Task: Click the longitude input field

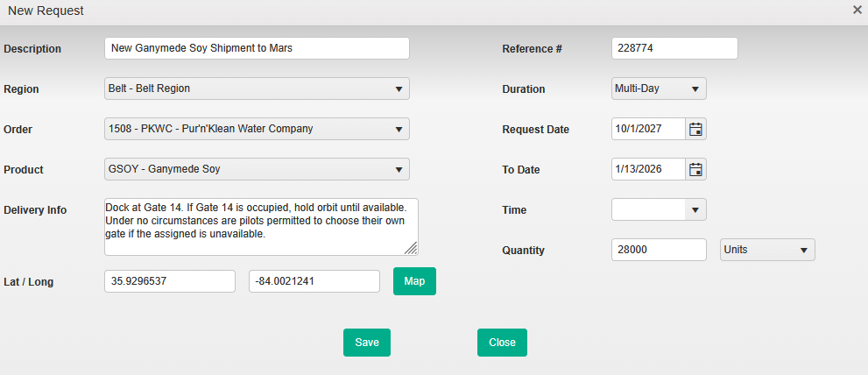Action: click(x=314, y=281)
